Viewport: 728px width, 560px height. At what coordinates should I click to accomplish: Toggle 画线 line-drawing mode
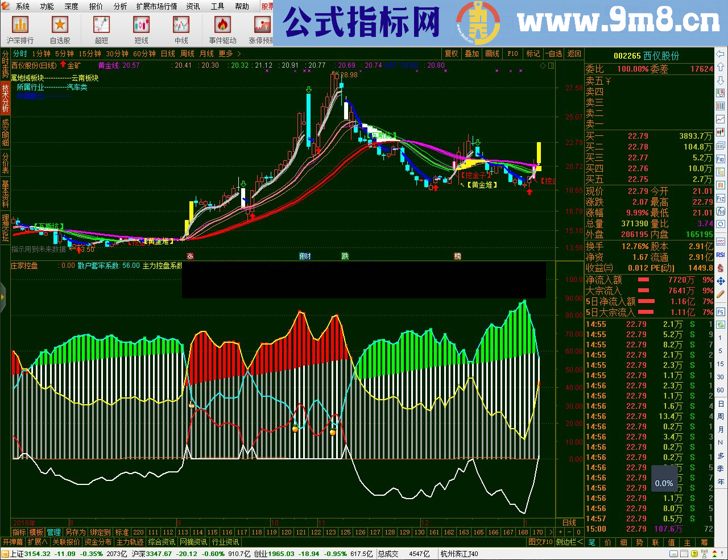(x=493, y=53)
